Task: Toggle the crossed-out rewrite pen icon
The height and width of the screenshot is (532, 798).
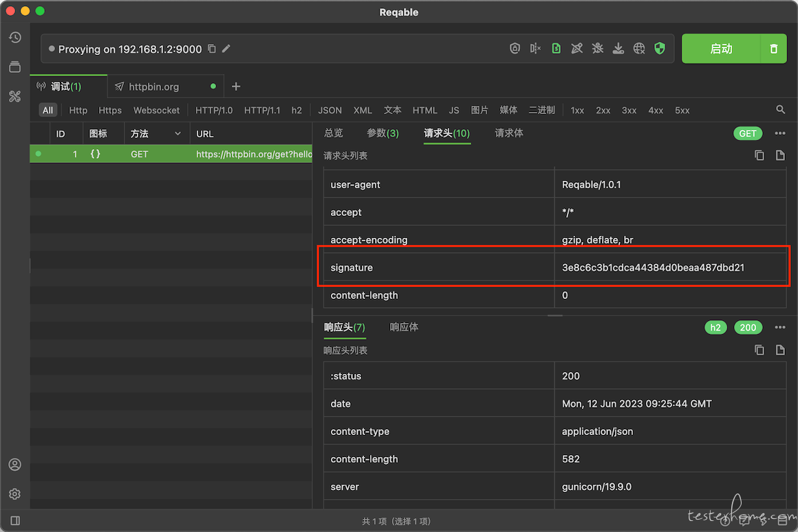Action: [x=576, y=48]
